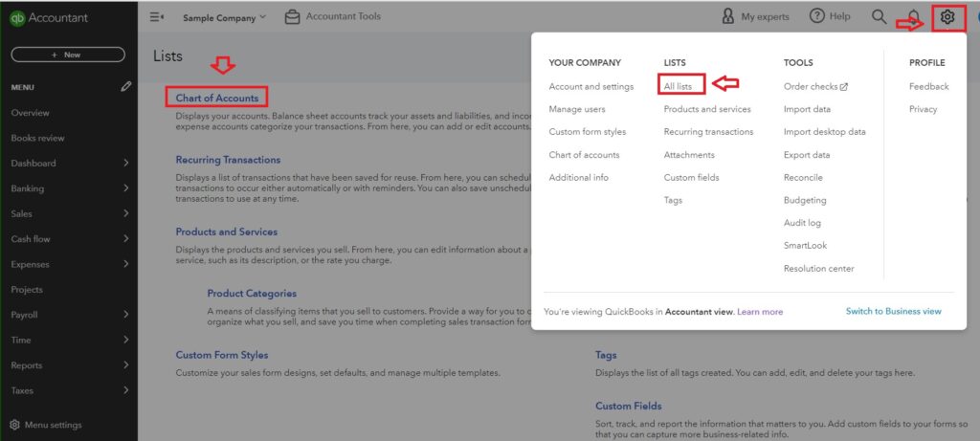Screen dimensions: 980x441
Task: Choose Order checks under Tools
Action: (x=810, y=86)
